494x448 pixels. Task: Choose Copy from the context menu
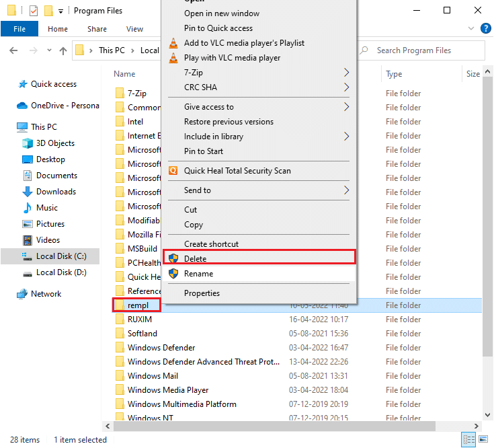click(259, 225)
